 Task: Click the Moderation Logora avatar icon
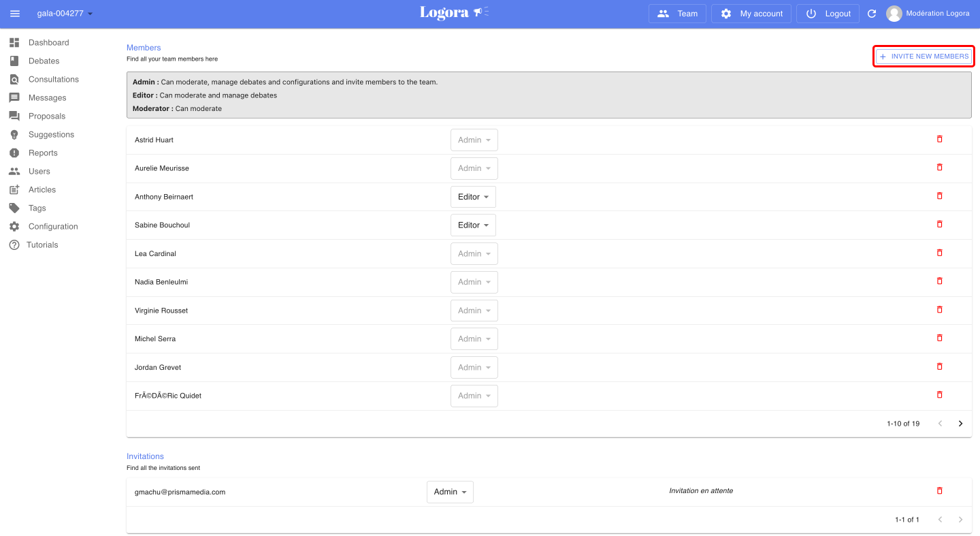click(894, 14)
